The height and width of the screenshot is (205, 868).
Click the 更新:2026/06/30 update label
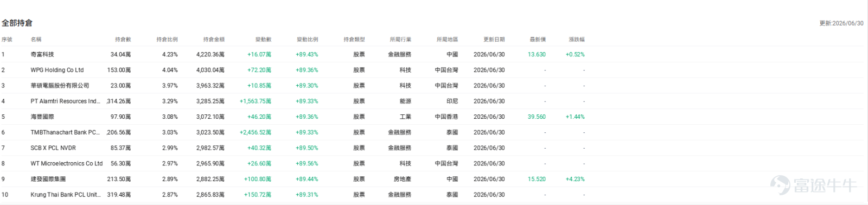click(841, 23)
